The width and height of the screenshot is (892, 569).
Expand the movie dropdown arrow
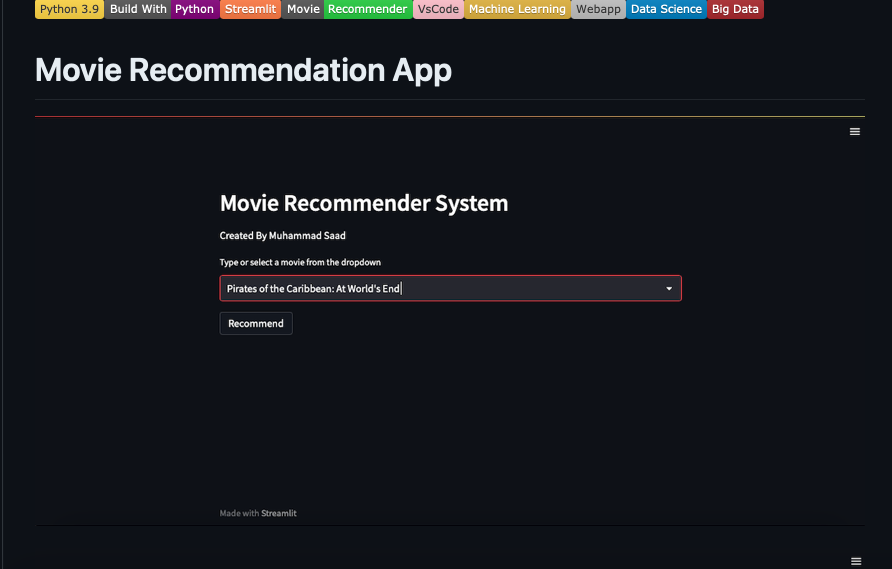pos(669,289)
